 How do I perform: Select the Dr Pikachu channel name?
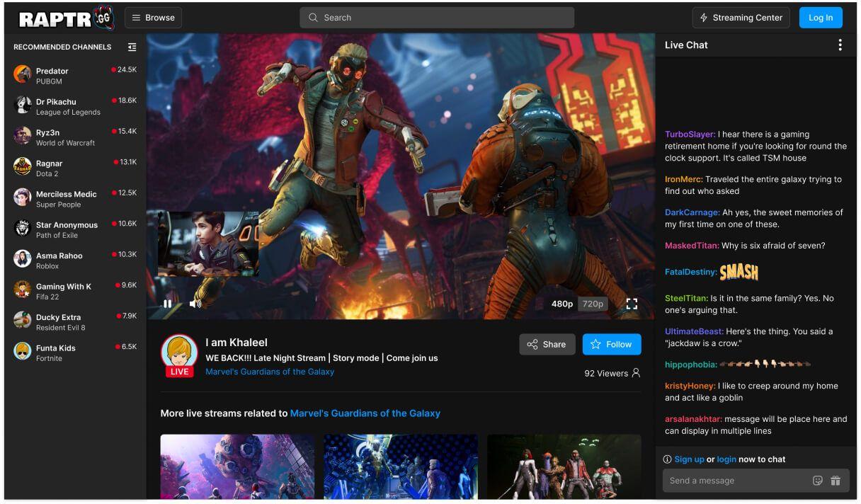coord(56,102)
